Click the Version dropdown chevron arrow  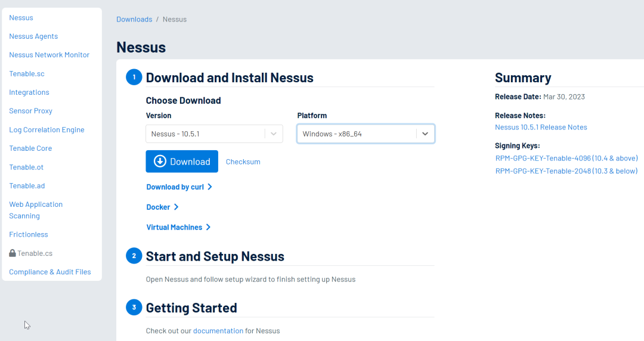[x=274, y=134]
